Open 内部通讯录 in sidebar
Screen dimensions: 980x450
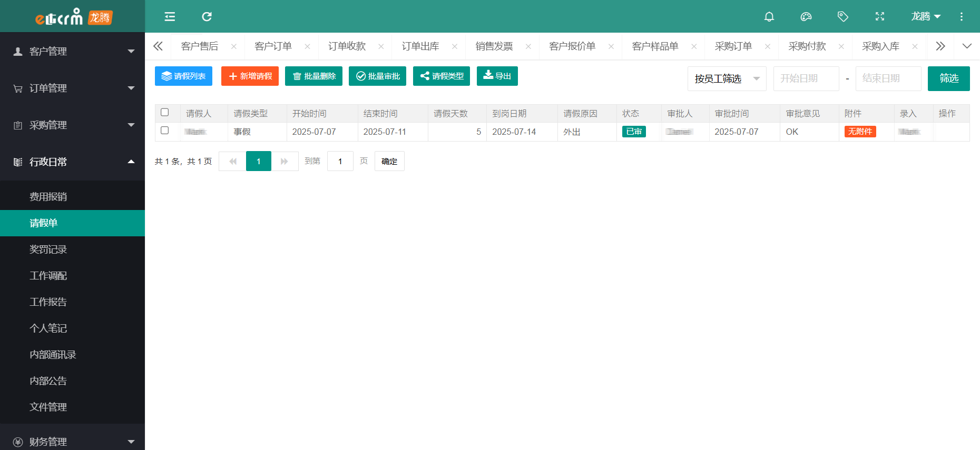tap(72, 355)
